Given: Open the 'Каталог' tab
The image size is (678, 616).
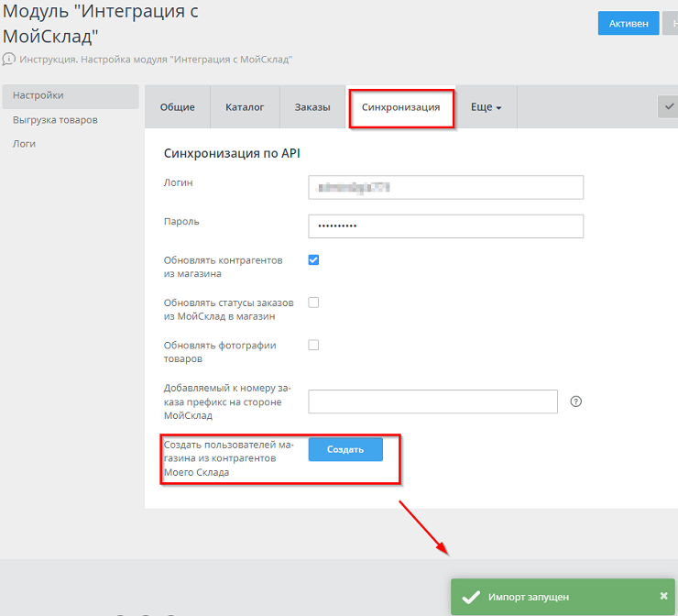Looking at the screenshot, I should pos(245,107).
